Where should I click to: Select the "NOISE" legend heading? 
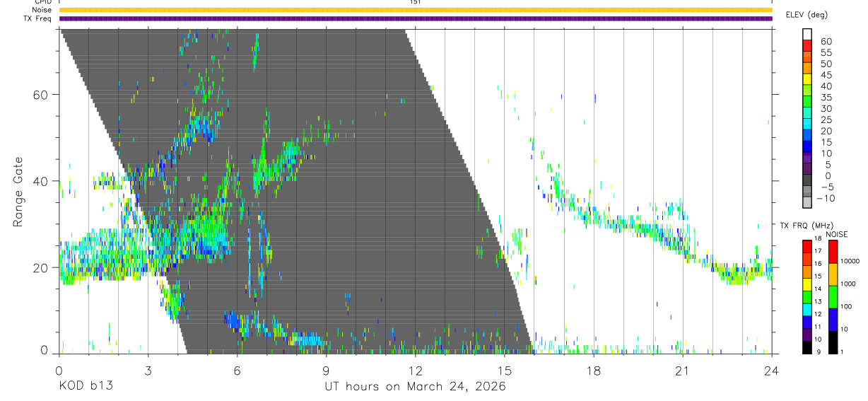(837, 234)
